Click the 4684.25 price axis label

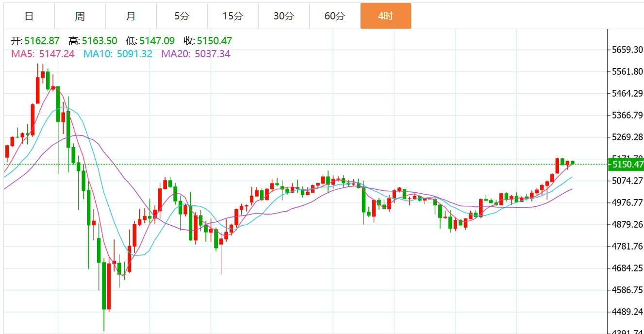point(627,268)
